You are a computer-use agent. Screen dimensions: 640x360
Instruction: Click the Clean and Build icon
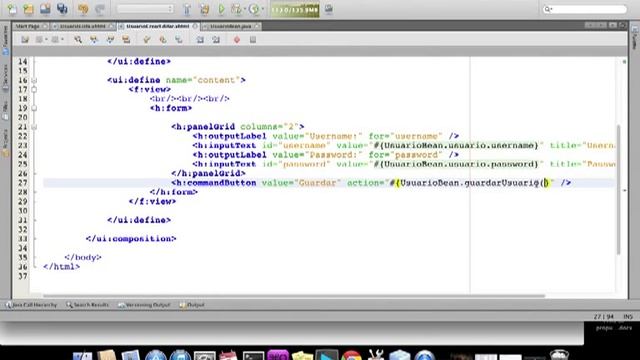coord(204,9)
